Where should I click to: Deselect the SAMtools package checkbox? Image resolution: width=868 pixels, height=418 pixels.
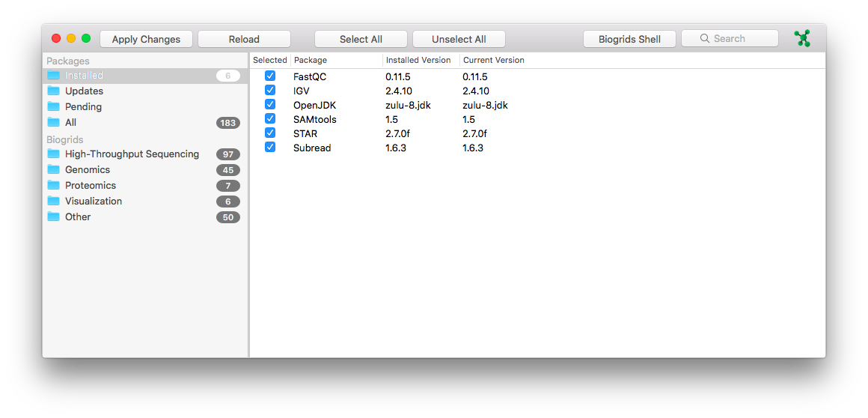click(x=270, y=119)
